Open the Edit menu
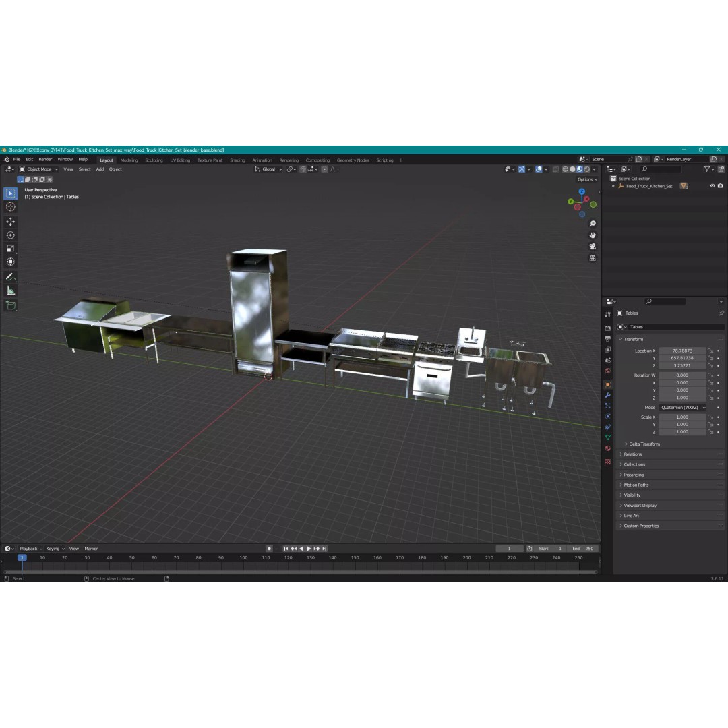This screenshot has height=728, width=728. coord(29,160)
